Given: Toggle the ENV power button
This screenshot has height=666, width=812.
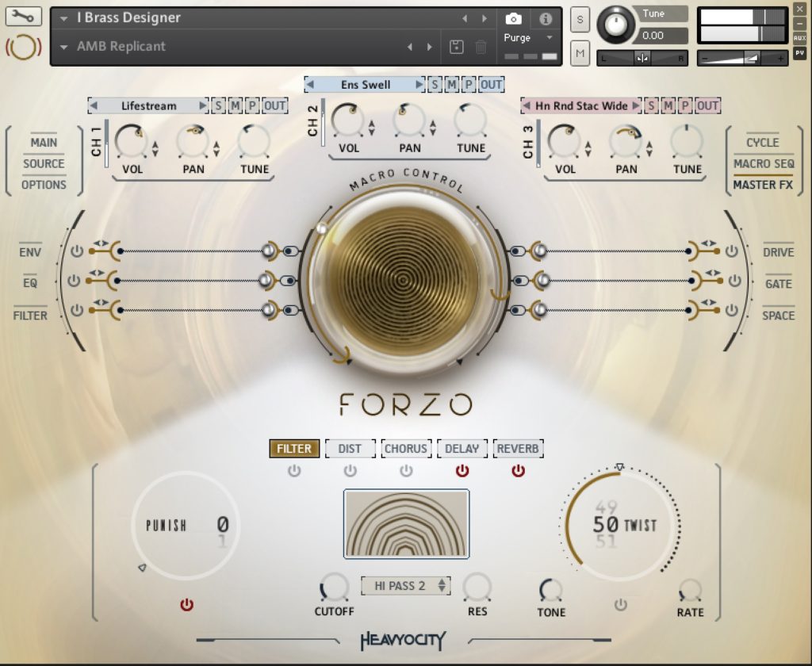Looking at the screenshot, I should click(x=77, y=251).
